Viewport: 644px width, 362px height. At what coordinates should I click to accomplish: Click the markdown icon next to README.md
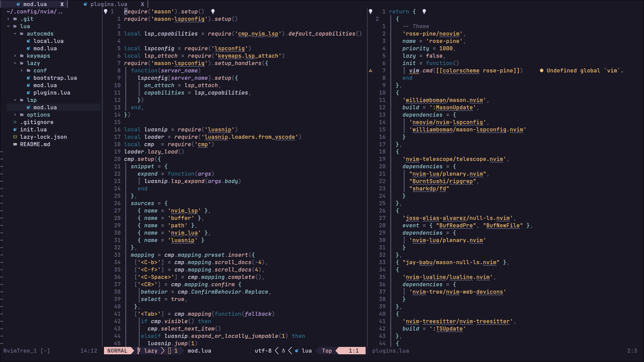click(15, 144)
